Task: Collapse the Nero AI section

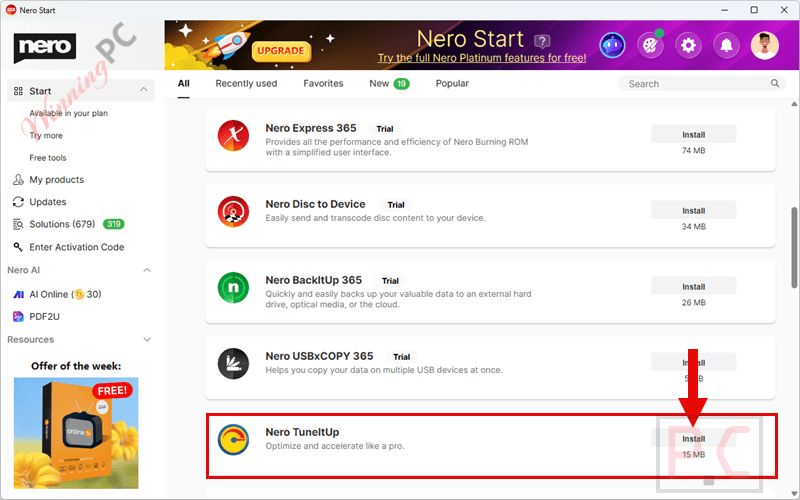Action: 147,270
